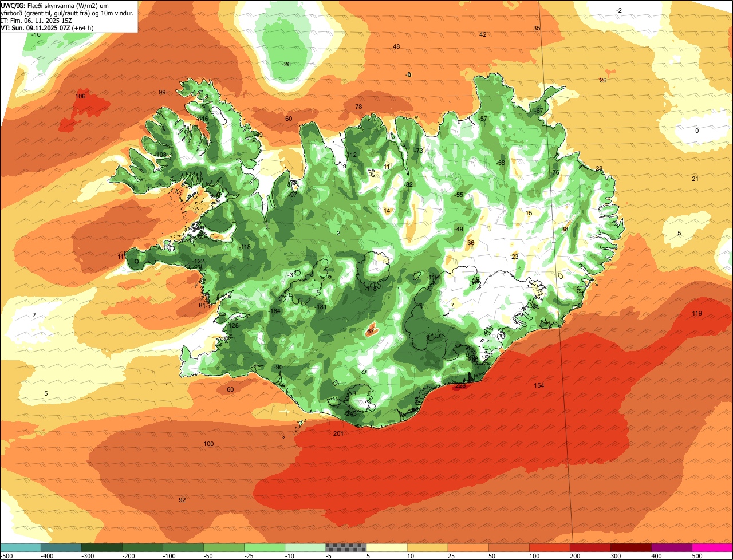Click the map value 42 at the top

tap(483, 34)
